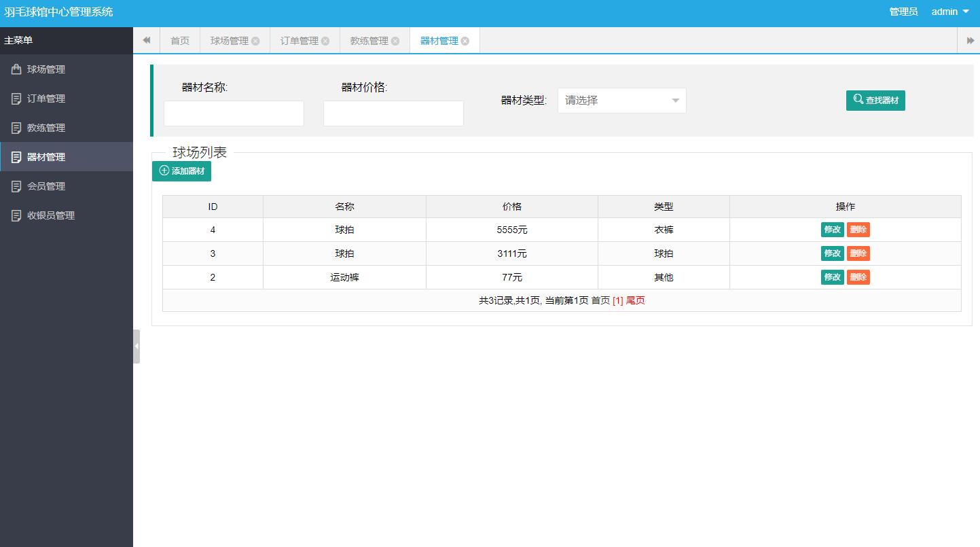Select 教练管理 sidebar item

47,127
